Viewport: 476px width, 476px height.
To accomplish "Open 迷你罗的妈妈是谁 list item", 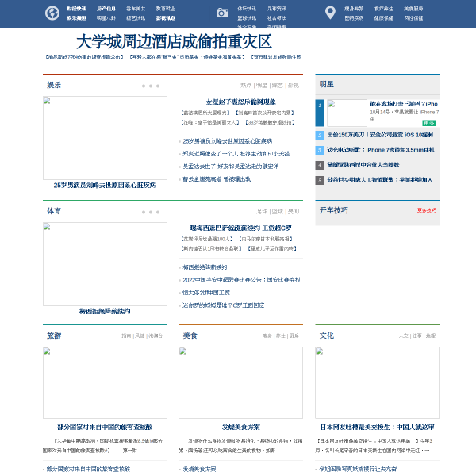I will (224, 305).
